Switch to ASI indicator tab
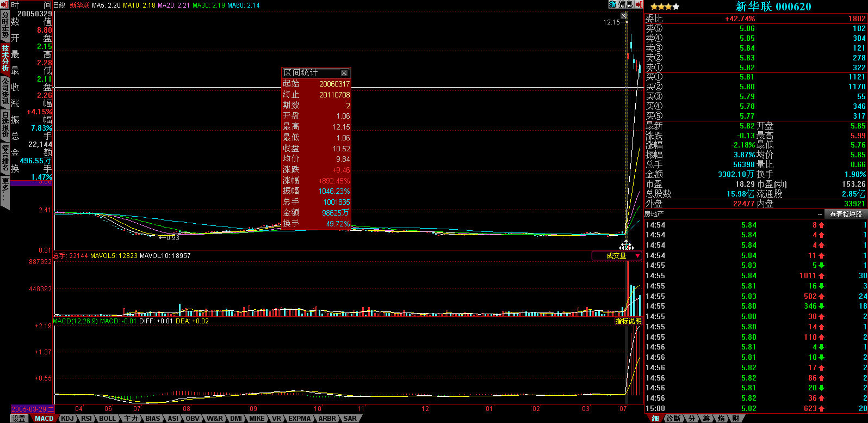 tap(173, 419)
